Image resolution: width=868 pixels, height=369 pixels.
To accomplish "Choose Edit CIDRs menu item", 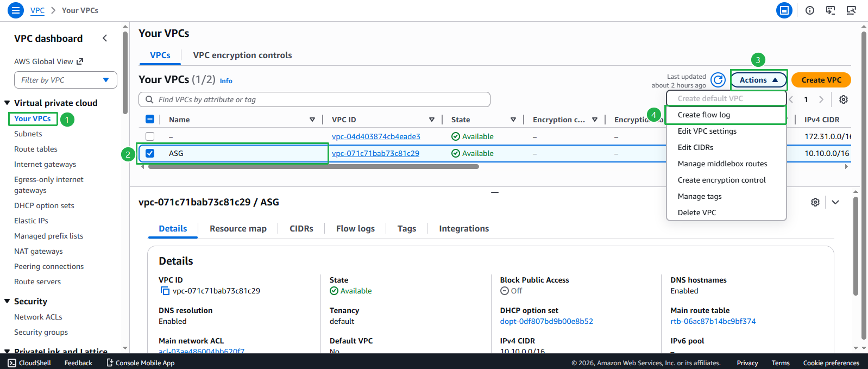I will click(x=726, y=147).
